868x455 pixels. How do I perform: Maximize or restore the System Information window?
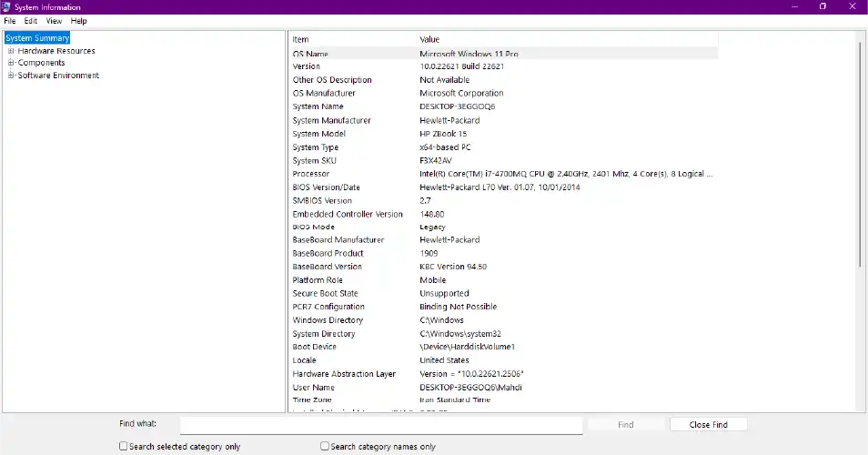(x=823, y=7)
